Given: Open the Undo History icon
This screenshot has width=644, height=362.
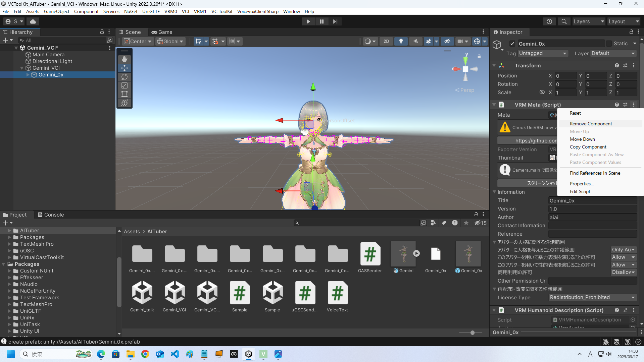Looking at the screenshot, I should [549, 21].
